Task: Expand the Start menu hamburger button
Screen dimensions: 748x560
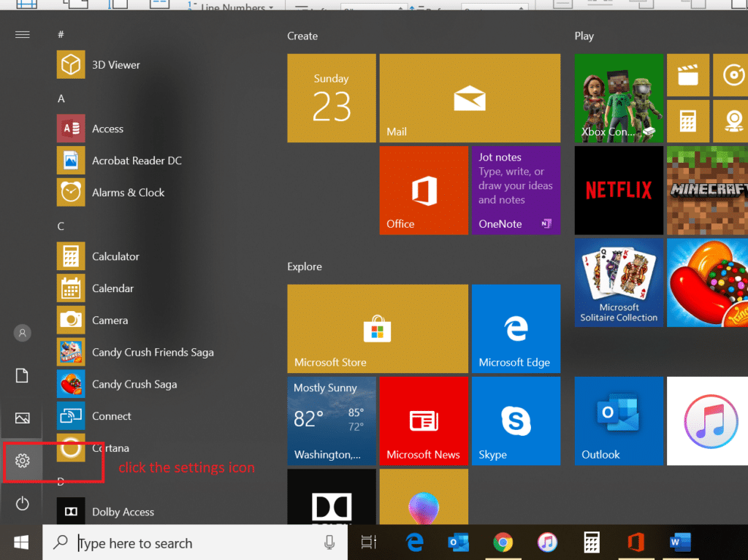Action: (x=22, y=34)
